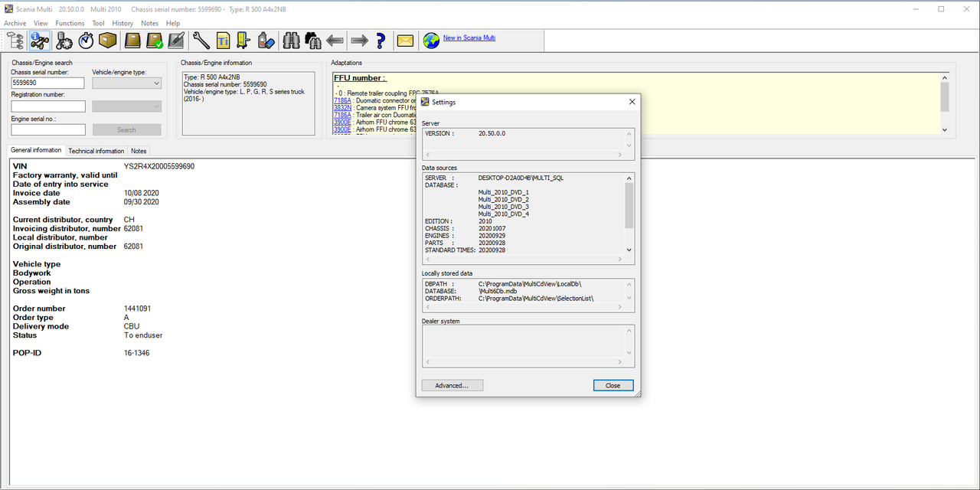980x490 pixels.
Task: Open the oil bottle and eraser icon
Action: [266, 41]
